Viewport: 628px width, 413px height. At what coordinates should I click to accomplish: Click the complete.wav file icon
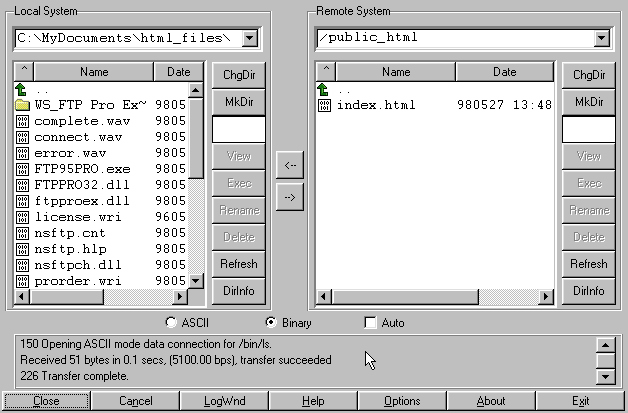(x=22, y=121)
